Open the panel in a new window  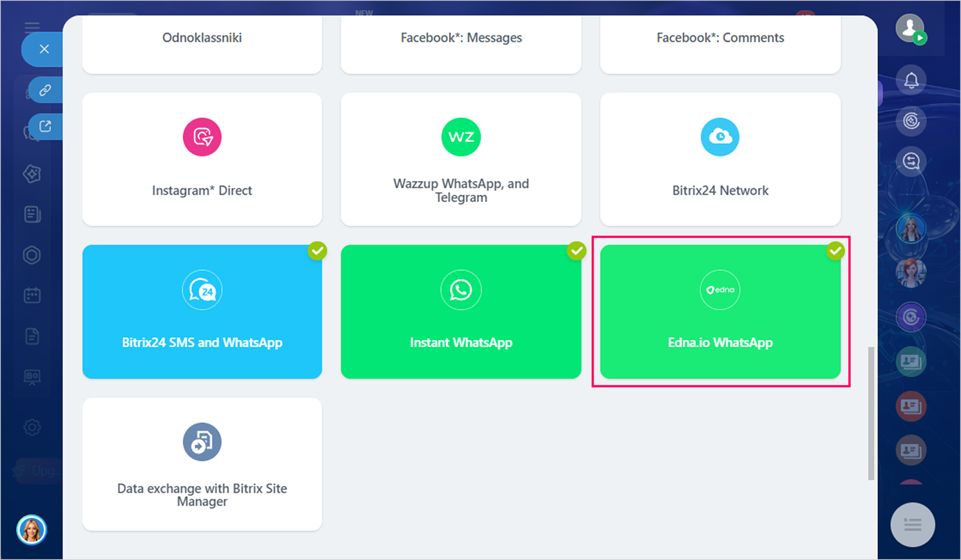coord(46,126)
